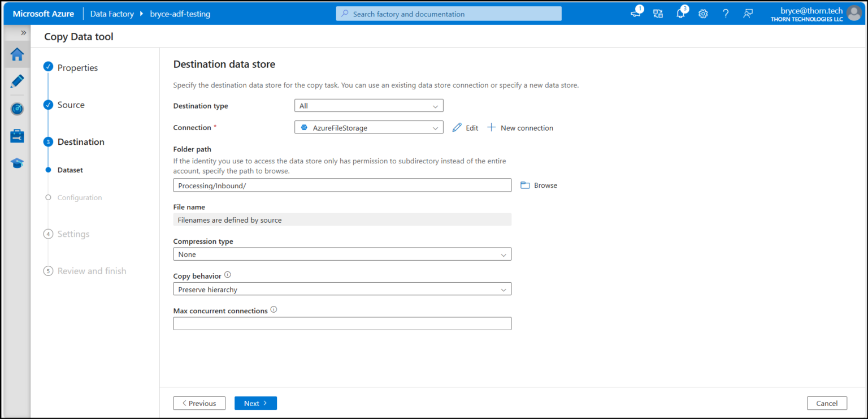Open the Manage toolbox icon in sidebar

(x=16, y=136)
